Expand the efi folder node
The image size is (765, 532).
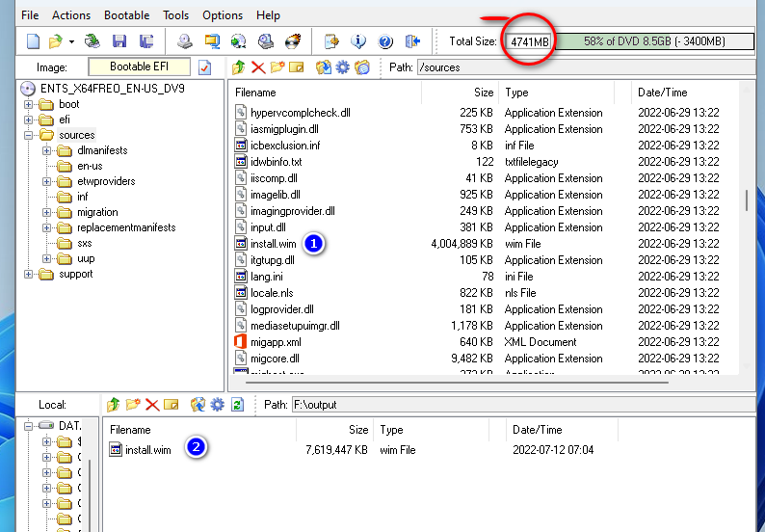[x=28, y=120]
